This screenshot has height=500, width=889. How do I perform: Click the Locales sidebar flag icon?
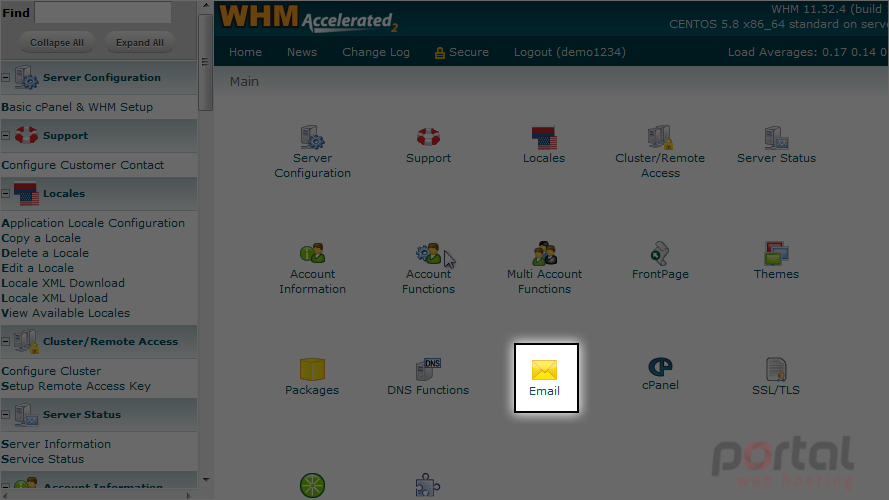(x=26, y=193)
